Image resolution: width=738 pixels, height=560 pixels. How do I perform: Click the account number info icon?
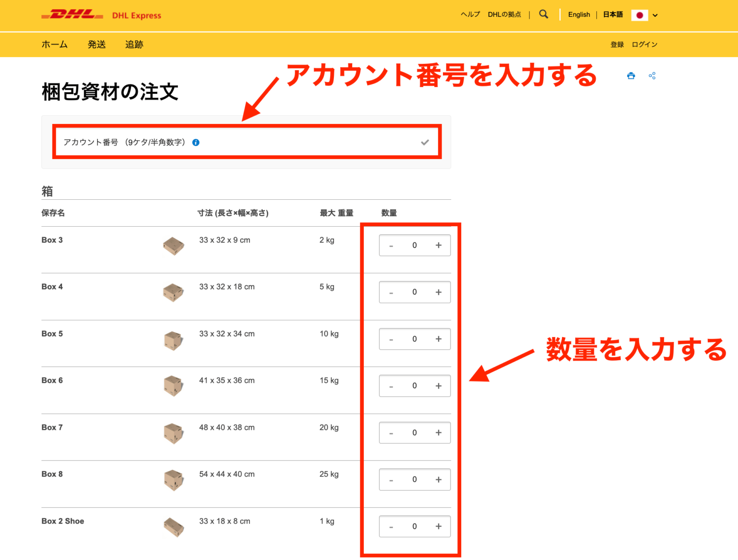click(196, 142)
